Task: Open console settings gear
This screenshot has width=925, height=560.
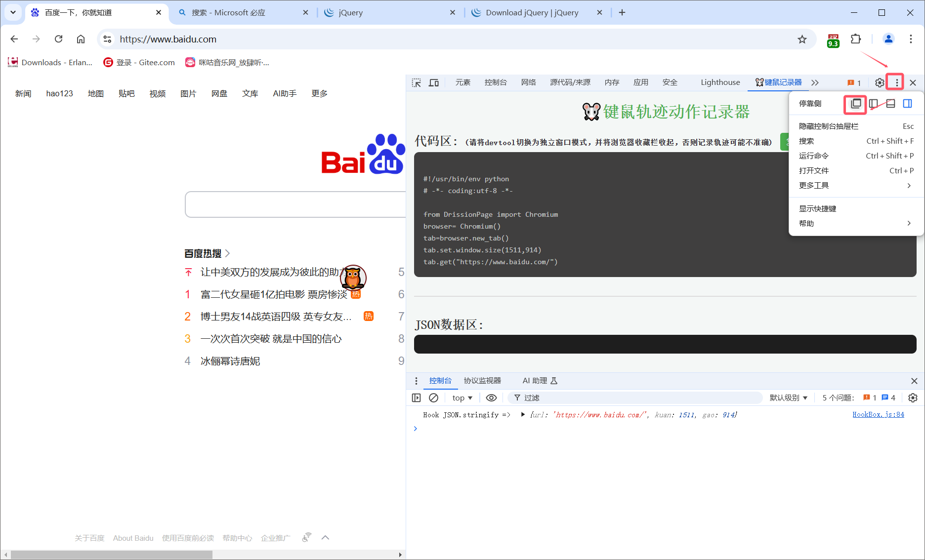Action: click(x=913, y=398)
